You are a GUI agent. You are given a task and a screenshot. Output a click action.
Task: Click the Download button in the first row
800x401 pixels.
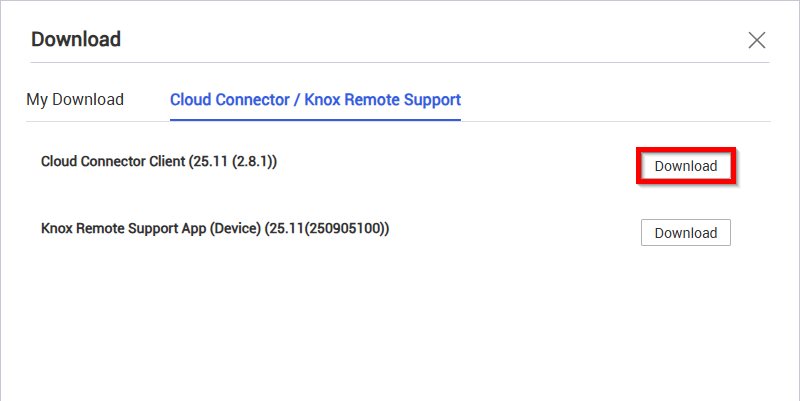[x=686, y=166]
